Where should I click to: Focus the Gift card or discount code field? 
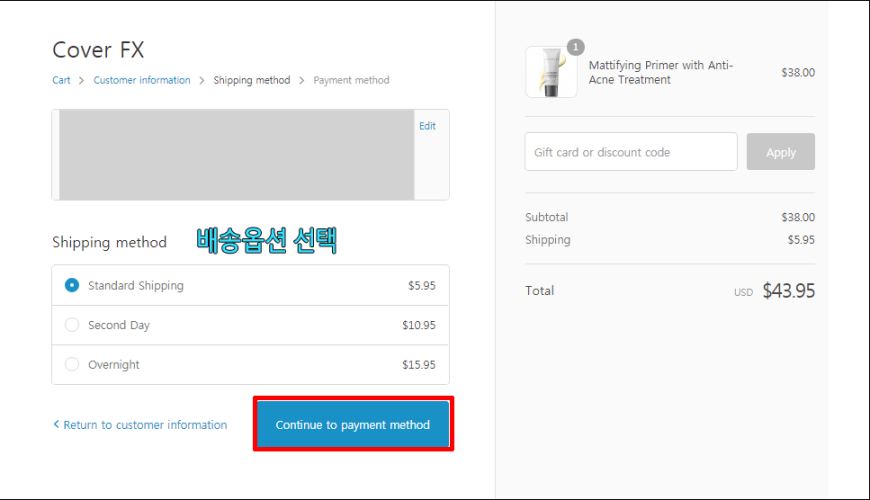tap(631, 151)
